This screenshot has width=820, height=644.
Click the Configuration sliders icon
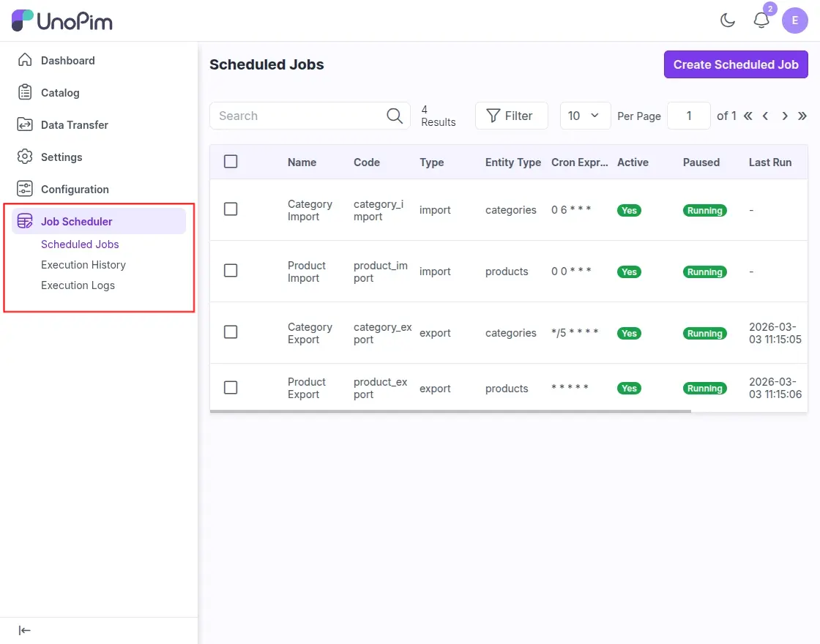[25, 189]
